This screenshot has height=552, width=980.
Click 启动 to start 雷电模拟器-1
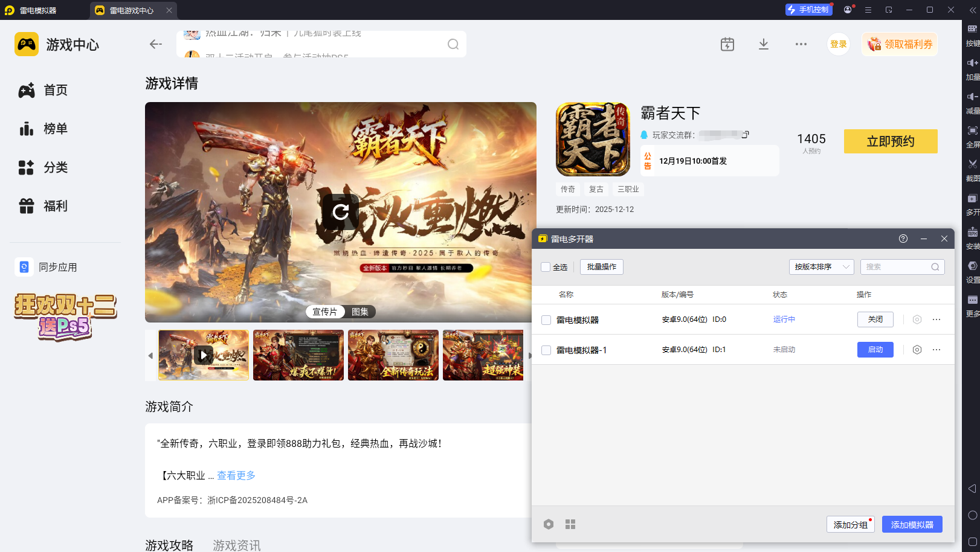(x=875, y=350)
